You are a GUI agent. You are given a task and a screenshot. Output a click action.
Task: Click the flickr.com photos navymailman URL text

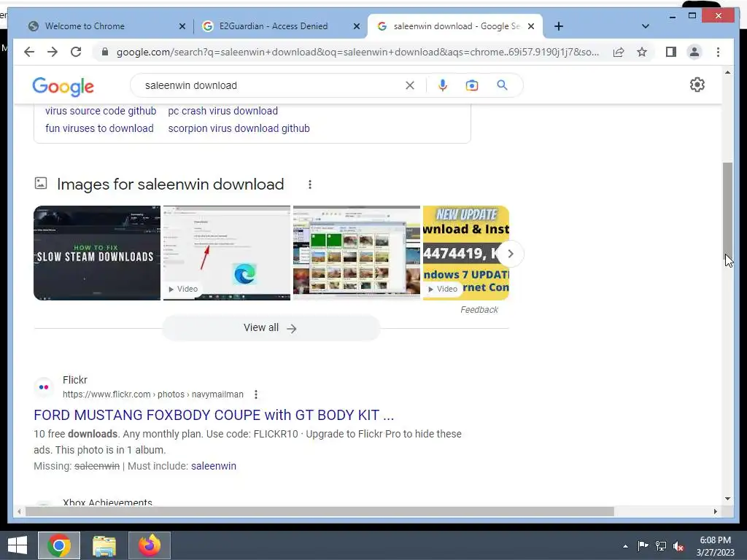pyautogui.click(x=153, y=394)
